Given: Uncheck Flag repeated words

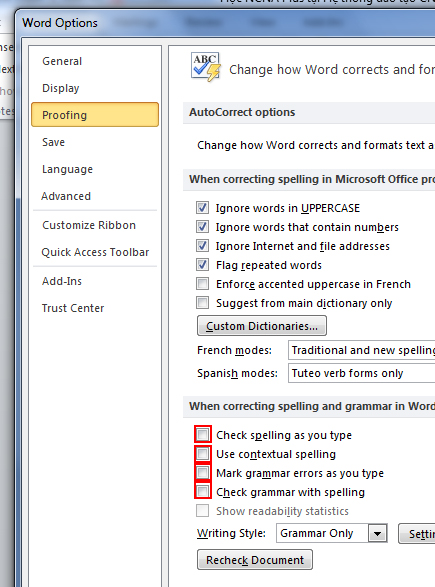Looking at the screenshot, I should pyautogui.click(x=203, y=265).
